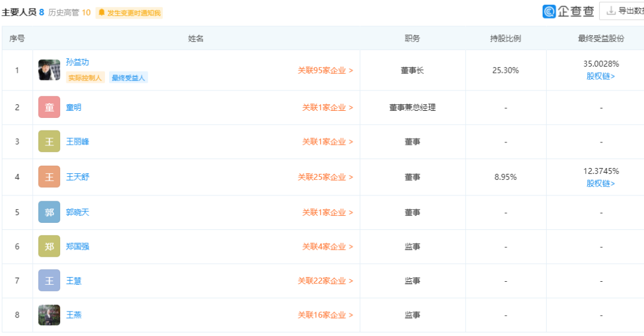
Task: Click the 实际控制人 tag
Action: (85, 77)
